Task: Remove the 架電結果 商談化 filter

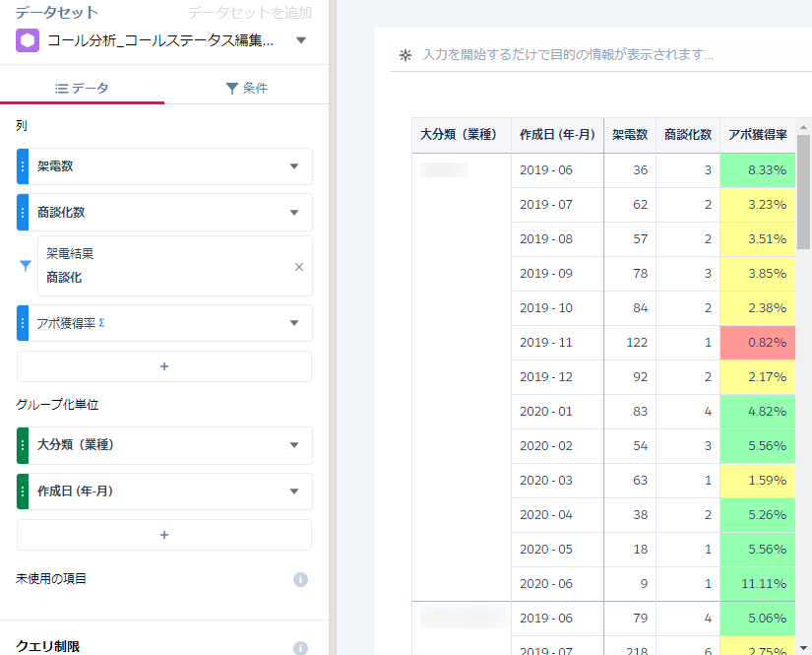Action: pyautogui.click(x=299, y=267)
